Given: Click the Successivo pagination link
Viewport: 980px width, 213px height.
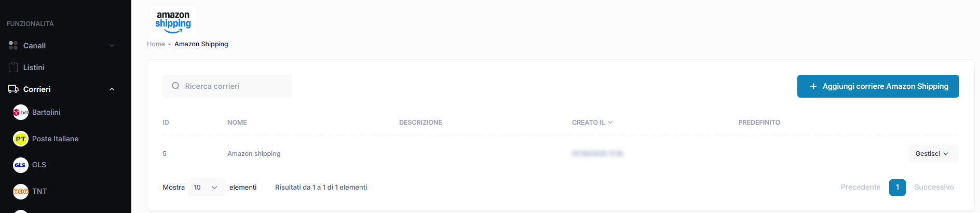Looking at the screenshot, I should 934,188.
